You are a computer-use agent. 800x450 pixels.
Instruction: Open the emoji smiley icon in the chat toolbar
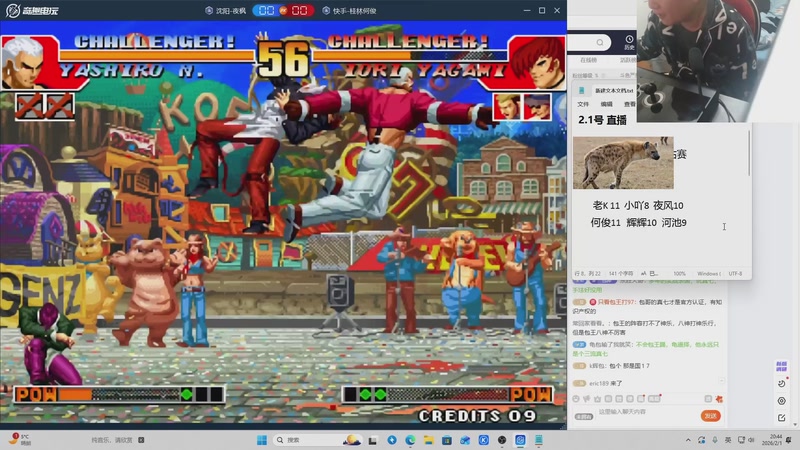576,399
